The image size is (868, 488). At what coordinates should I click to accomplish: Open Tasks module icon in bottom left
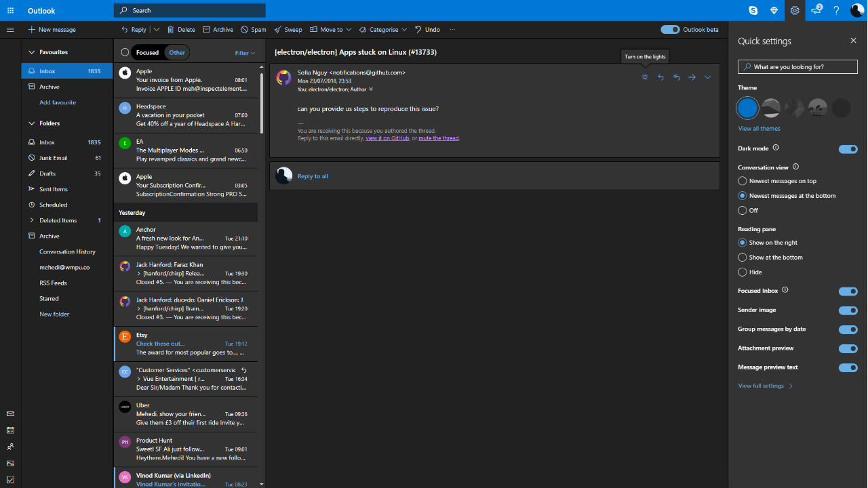pos(10,480)
